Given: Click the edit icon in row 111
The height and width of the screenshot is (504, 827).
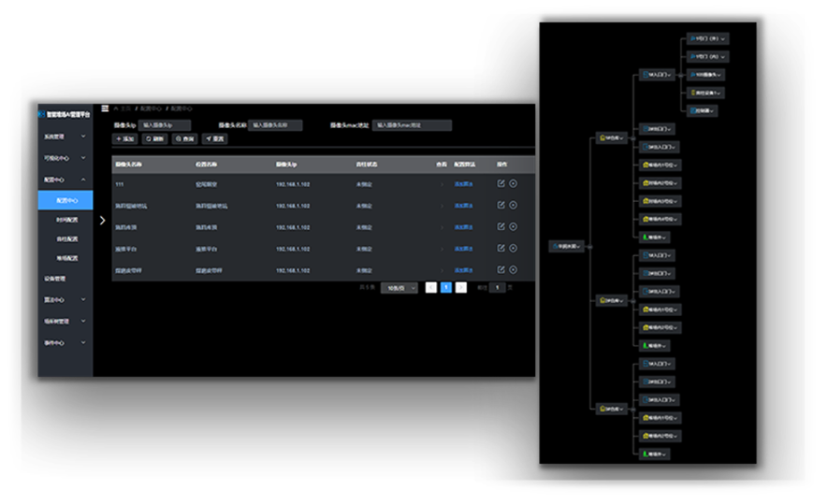Looking at the screenshot, I should (x=501, y=183).
